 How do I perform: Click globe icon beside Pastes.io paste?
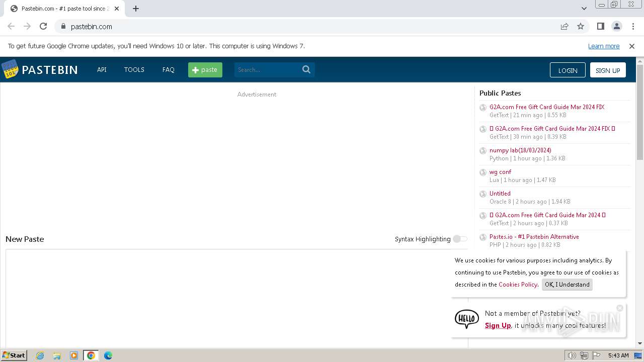(483, 237)
